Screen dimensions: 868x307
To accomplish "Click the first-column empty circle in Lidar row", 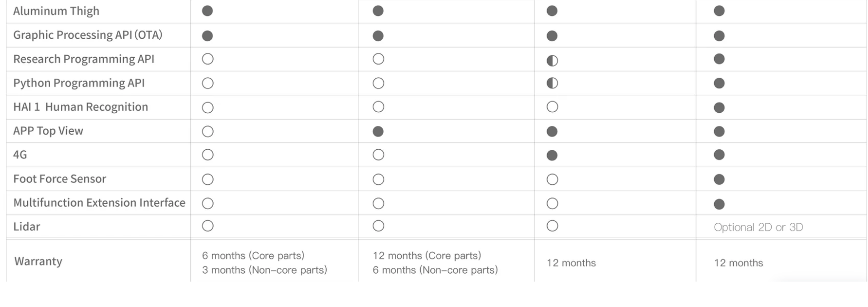I will (x=208, y=226).
